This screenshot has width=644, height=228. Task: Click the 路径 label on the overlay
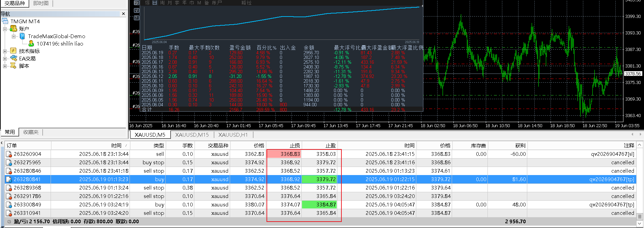pyautogui.click(x=247, y=3)
